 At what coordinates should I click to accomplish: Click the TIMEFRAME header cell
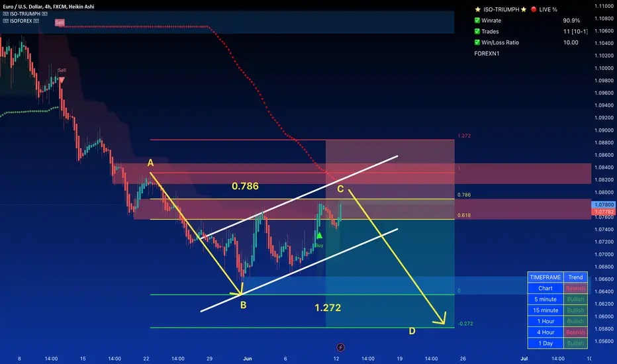point(546,277)
